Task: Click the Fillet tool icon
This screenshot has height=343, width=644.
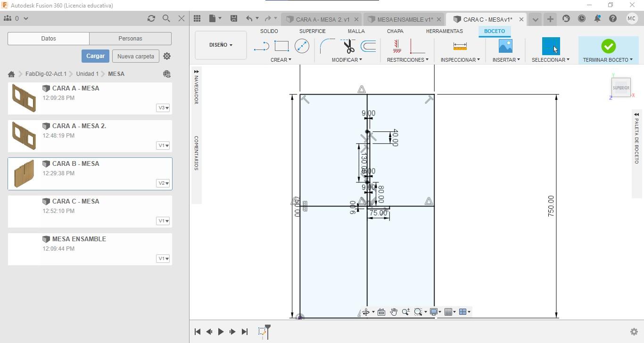Action: click(x=327, y=46)
